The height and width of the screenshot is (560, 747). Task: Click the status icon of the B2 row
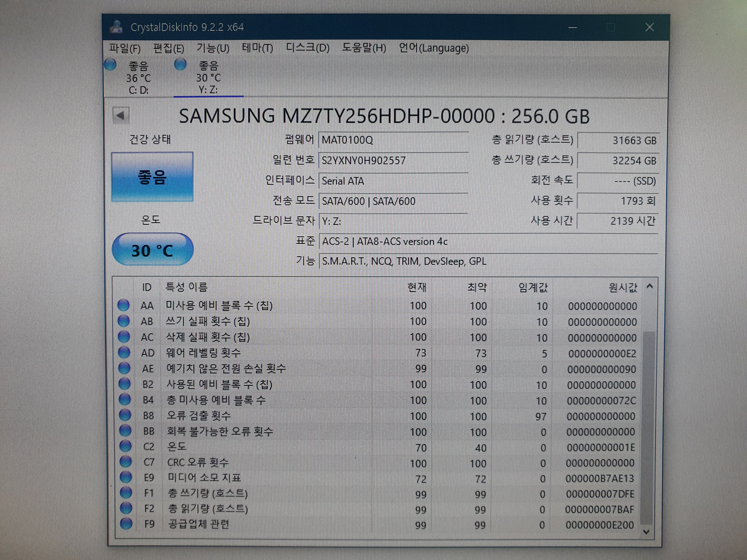point(125,384)
